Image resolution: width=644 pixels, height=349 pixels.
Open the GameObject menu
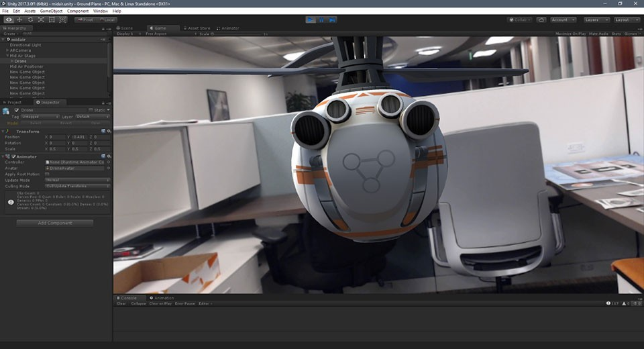52,11
